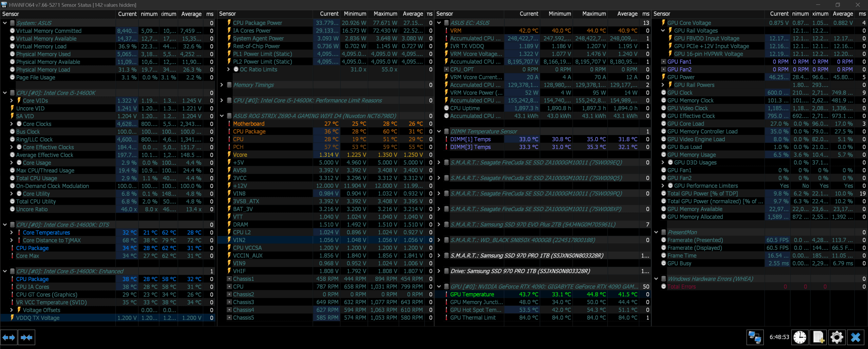The image size is (868, 349).
Task: Click circle icon beside Virtual Memory Committed
Action: 12,31
